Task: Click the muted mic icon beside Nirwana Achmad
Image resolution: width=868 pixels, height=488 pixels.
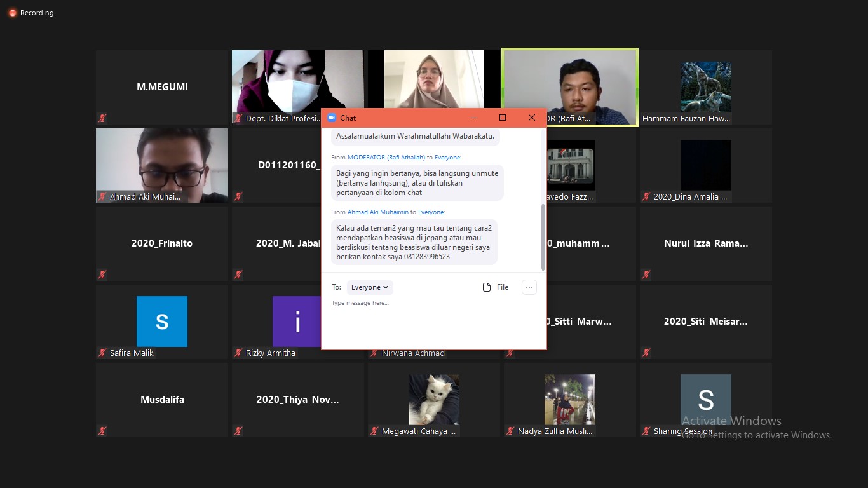Action: pyautogui.click(x=374, y=353)
